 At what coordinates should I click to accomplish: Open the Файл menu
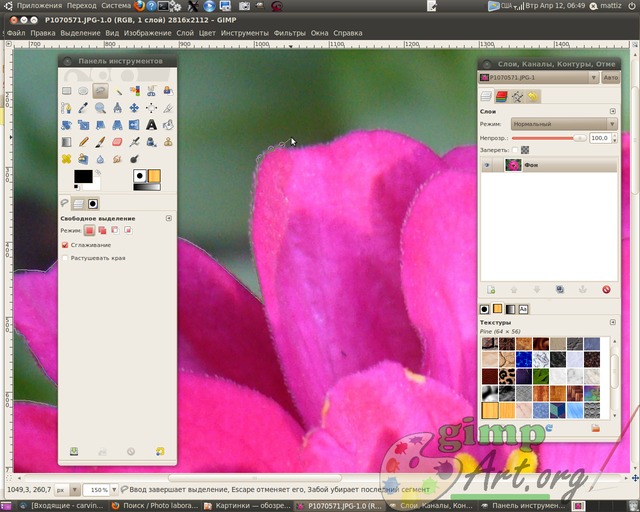coord(16,33)
